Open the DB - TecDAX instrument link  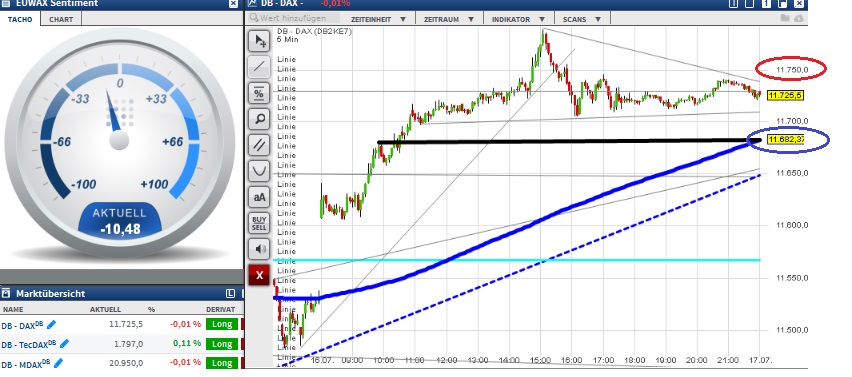[x=28, y=344]
